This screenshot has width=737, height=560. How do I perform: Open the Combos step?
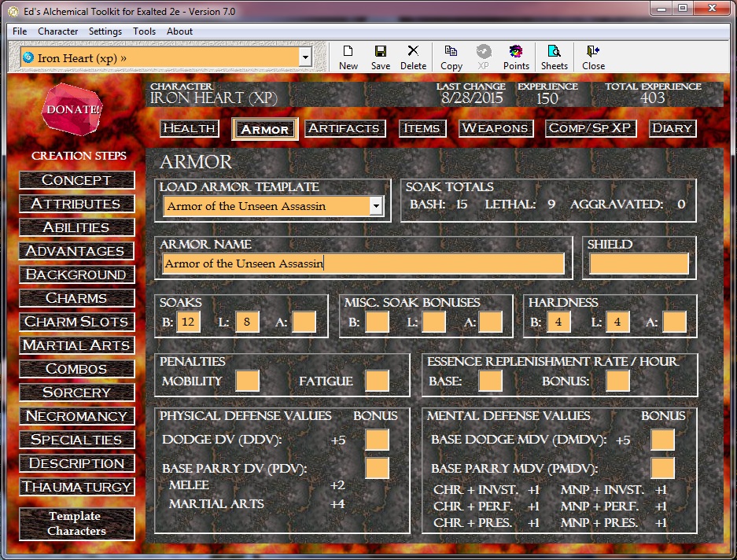pyautogui.click(x=76, y=369)
